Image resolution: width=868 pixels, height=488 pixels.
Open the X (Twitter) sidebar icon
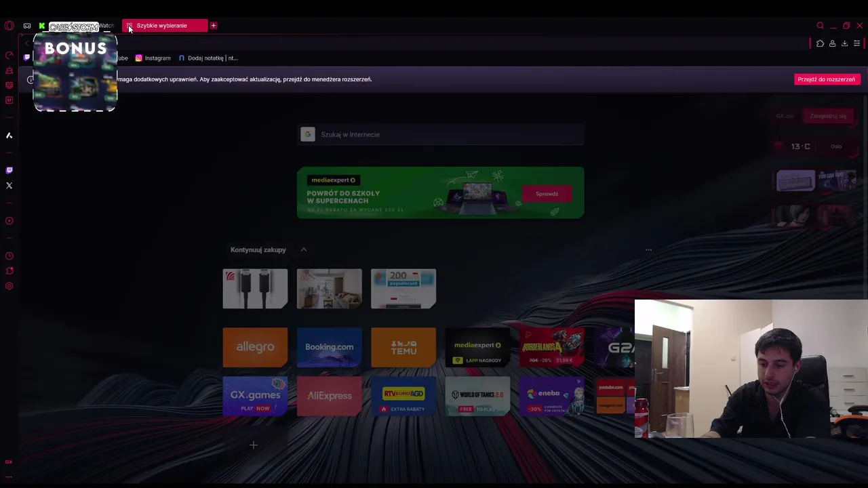tap(9, 185)
